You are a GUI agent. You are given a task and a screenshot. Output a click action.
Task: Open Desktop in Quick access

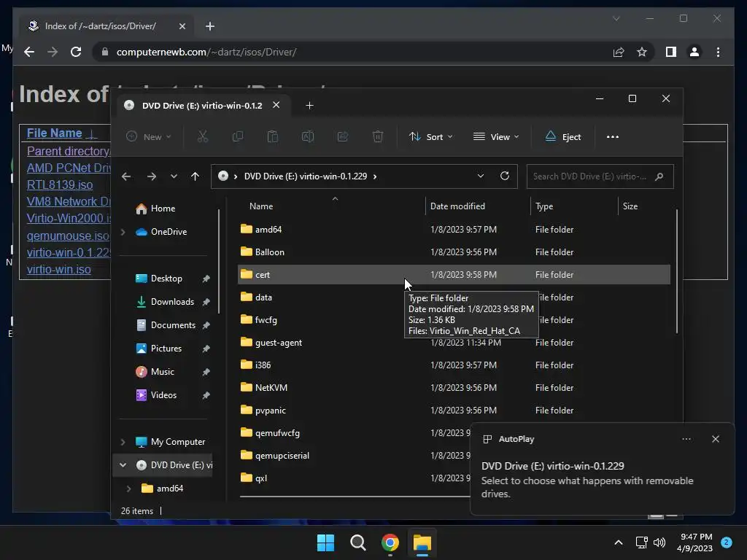166,279
